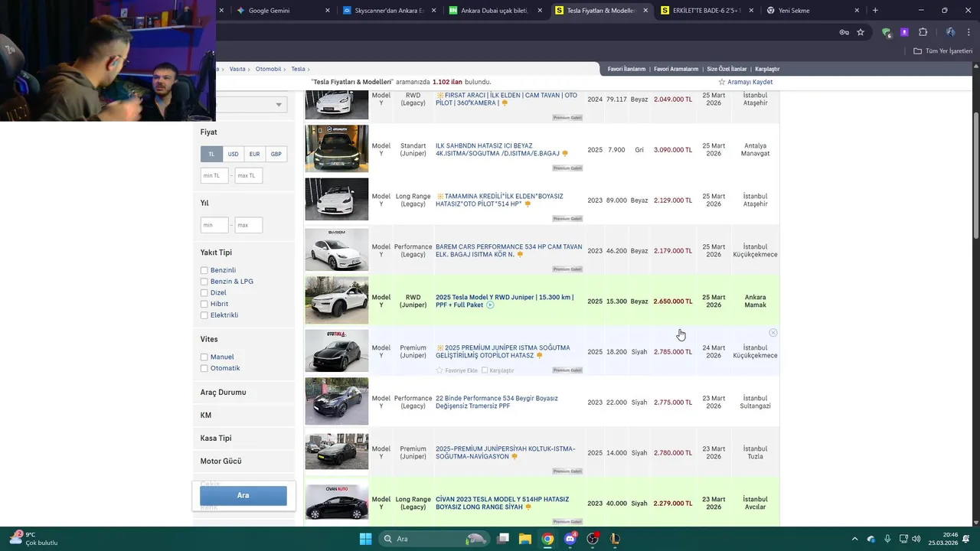This screenshot has height=551, width=980.
Task: Open Chrome from the taskbar
Action: coord(547,539)
